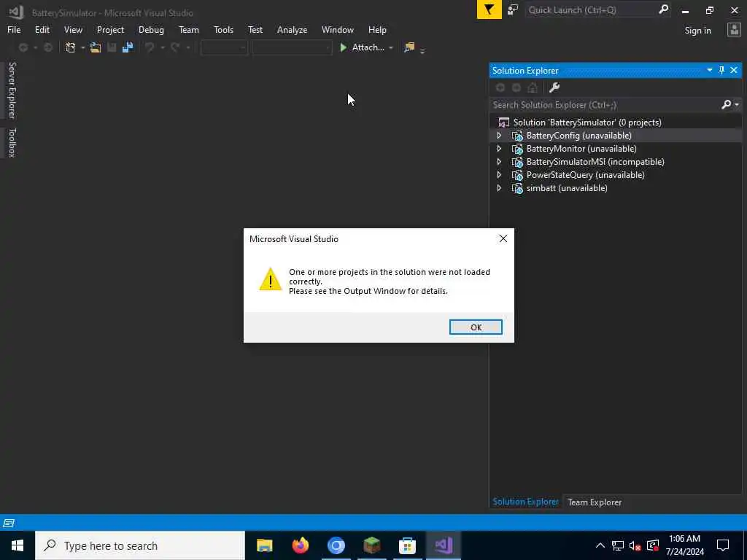Open the Team menu
The image size is (747, 560).
(189, 29)
